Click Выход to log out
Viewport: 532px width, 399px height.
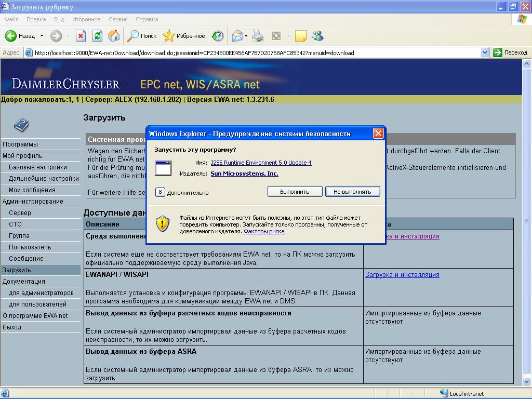pos(12,327)
